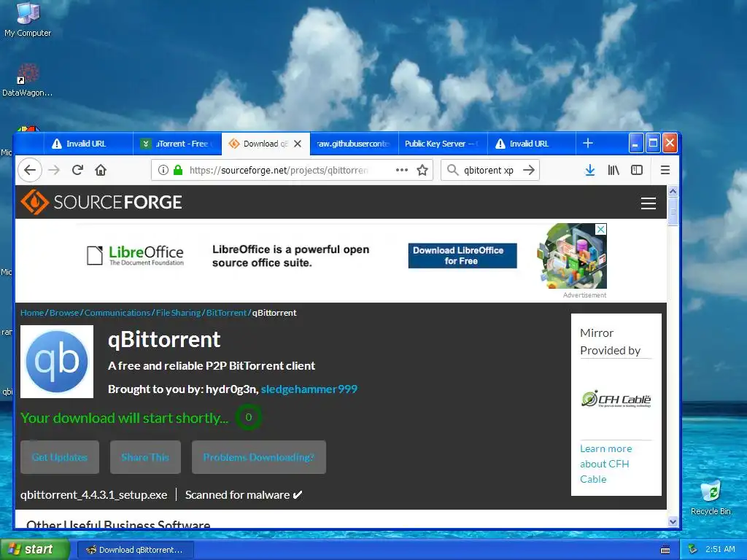Open Communications breadcrumb link
Screen dimensions: 747x560
pyautogui.click(x=117, y=313)
